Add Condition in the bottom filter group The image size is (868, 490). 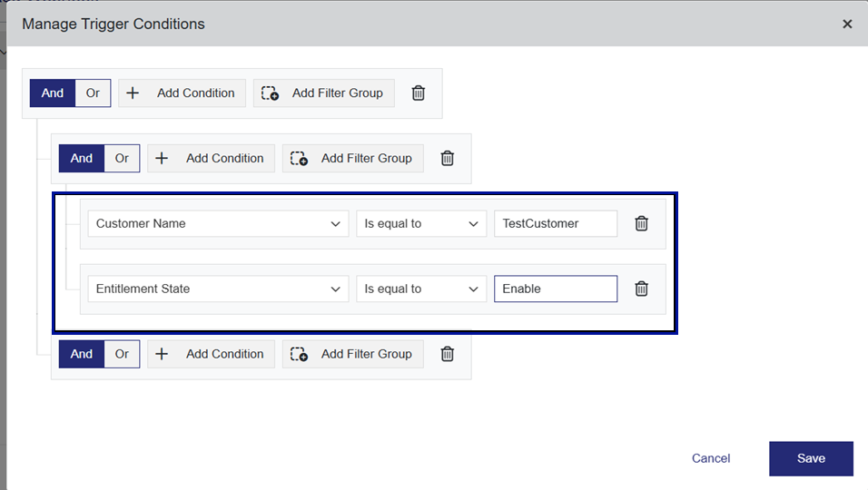[211, 354]
